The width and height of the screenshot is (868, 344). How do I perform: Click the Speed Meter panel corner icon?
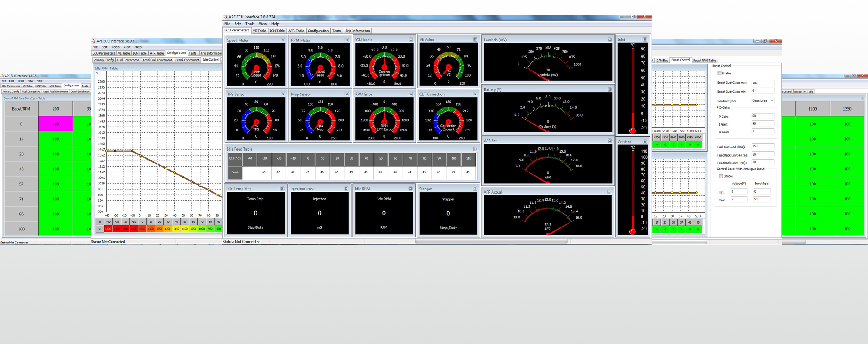[283, 40]
